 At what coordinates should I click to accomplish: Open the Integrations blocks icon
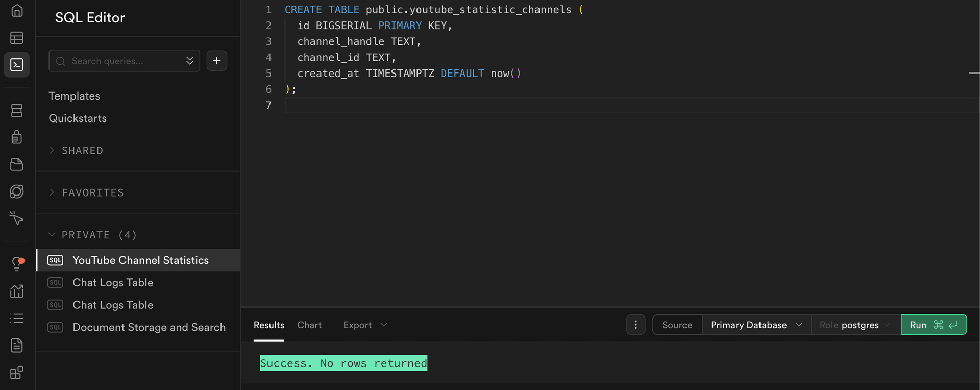(x=17, y=373)
